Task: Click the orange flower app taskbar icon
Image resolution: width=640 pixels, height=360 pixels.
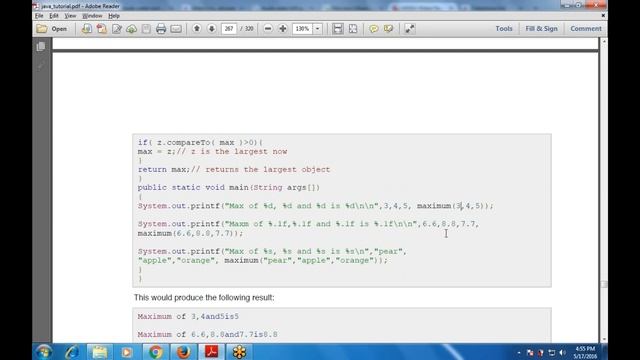Action: coord(239,352)
